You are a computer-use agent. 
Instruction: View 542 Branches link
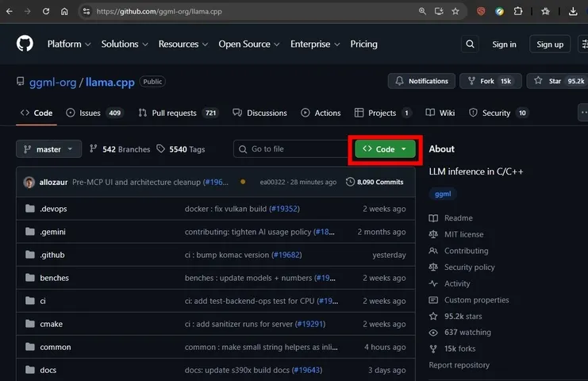point(120,149)
